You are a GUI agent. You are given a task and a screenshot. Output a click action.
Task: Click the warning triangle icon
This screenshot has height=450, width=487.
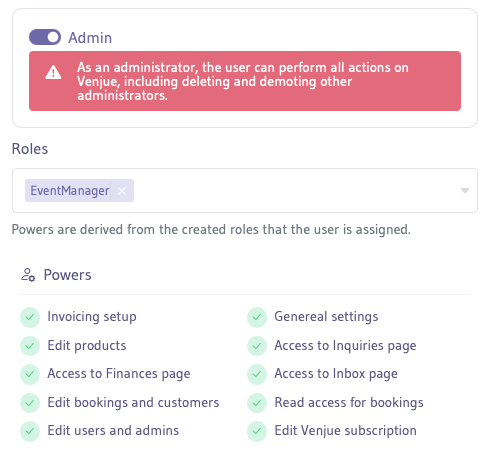coord(53,72)
